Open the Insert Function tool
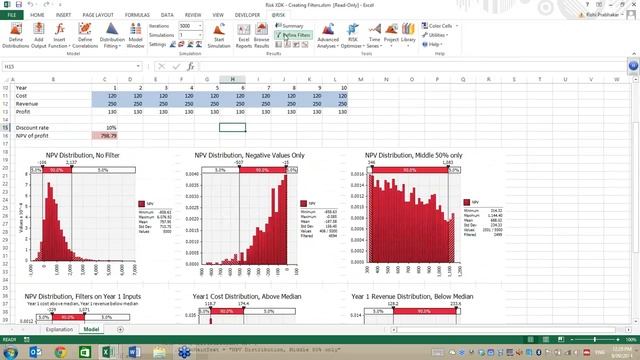The image size is (640, 360). pyautogui.click(x=59, y=36)
